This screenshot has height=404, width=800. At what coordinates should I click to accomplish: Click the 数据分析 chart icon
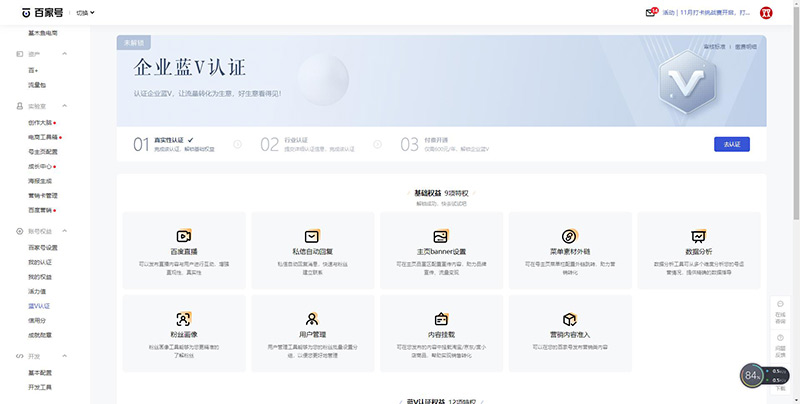(x=698, y=236)
